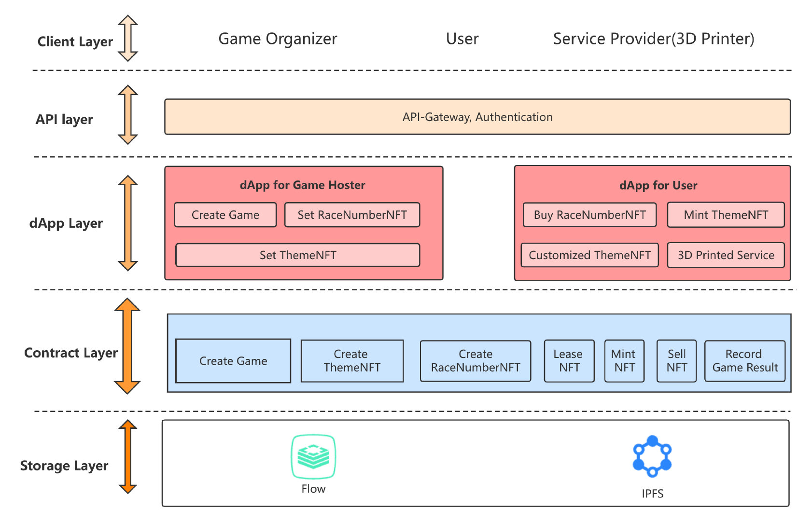812x521 pixels.
Task: Click the Lease NFT contract box
Action: [569, 361]
